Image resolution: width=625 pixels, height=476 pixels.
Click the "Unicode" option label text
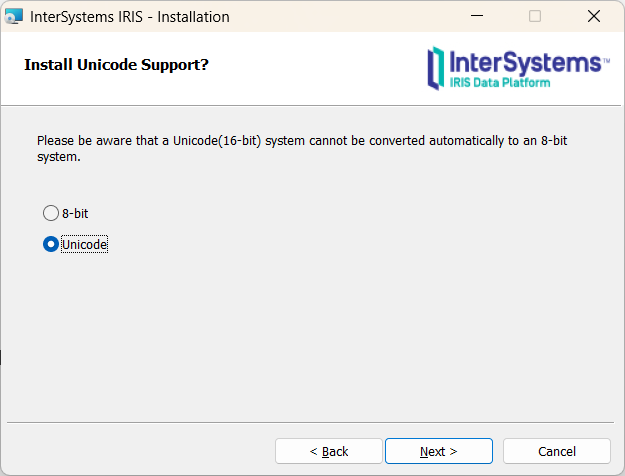click(84, 244)
